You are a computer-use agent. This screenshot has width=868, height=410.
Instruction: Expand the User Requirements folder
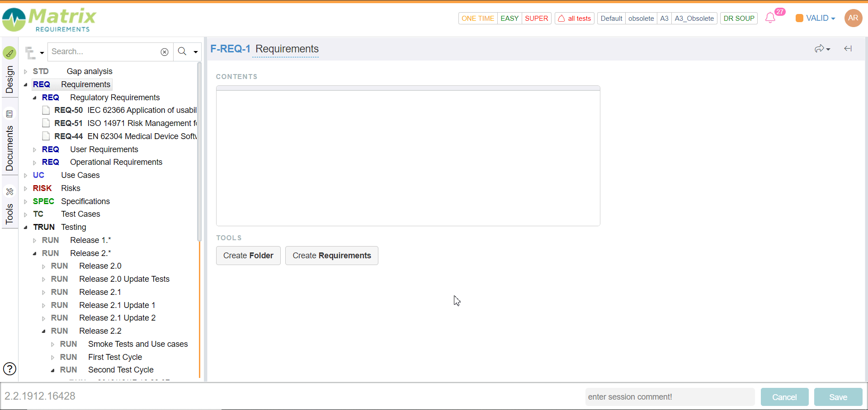35,150
